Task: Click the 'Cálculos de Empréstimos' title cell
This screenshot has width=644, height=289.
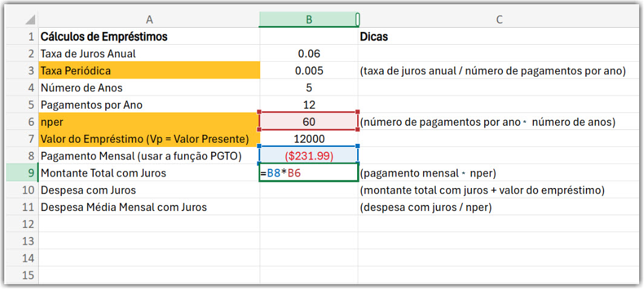Action: (x=149, y=36)
